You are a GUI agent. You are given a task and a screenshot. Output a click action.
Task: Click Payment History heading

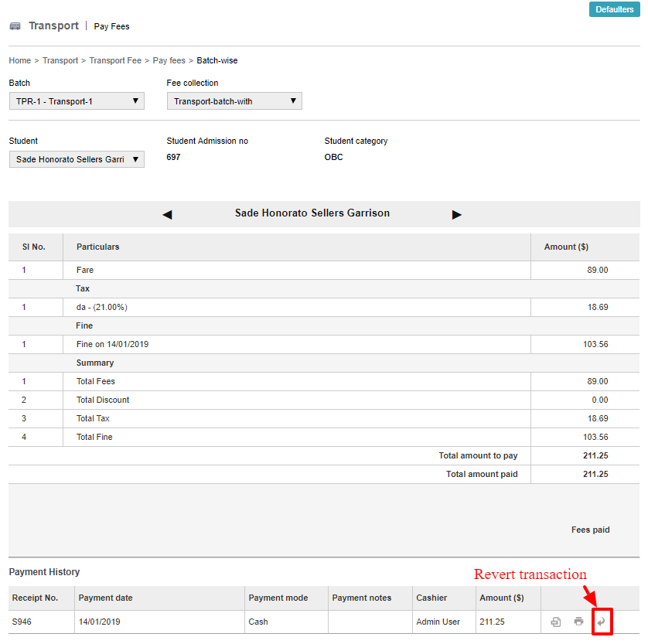[44, 572]
